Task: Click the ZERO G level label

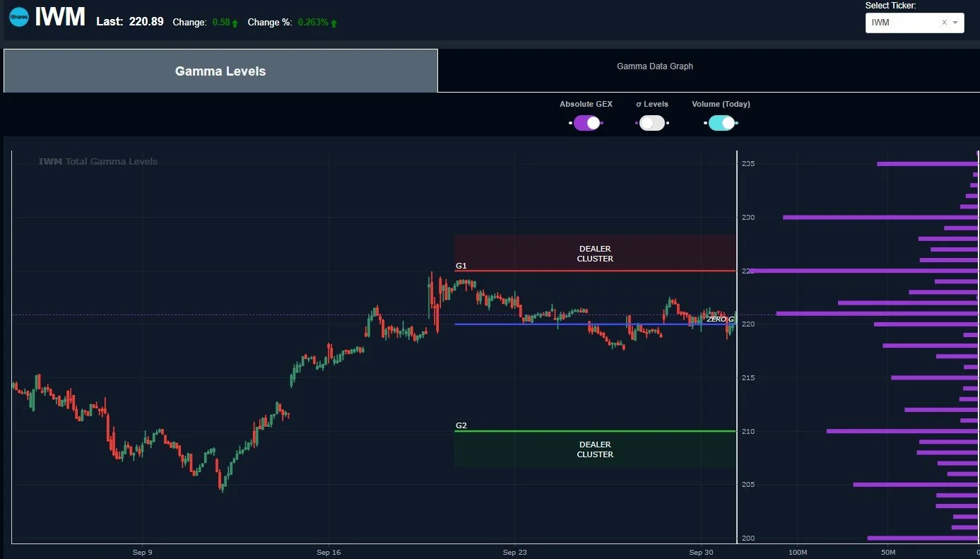Action: pyautogui.click(x=720, y=319)
